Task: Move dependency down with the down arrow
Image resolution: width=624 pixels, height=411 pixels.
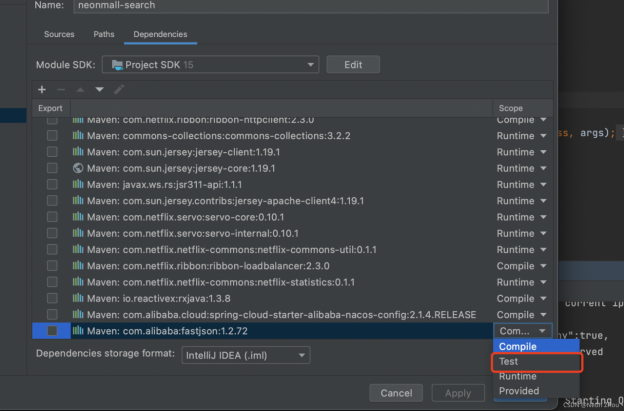Action: tap(99, 90)
